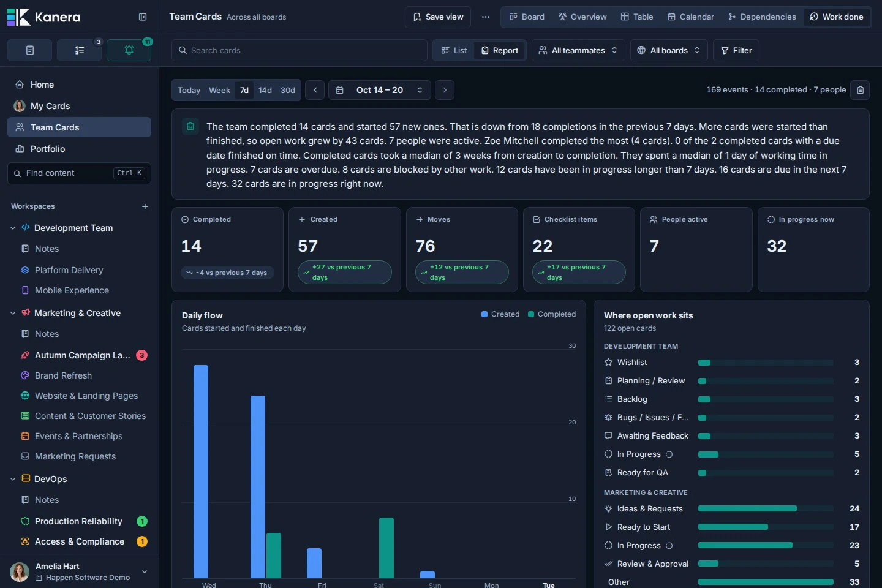The image size is (882, 588).
Task: Open the Oct 14 – 20 date picker
Action: click(380, 90)
